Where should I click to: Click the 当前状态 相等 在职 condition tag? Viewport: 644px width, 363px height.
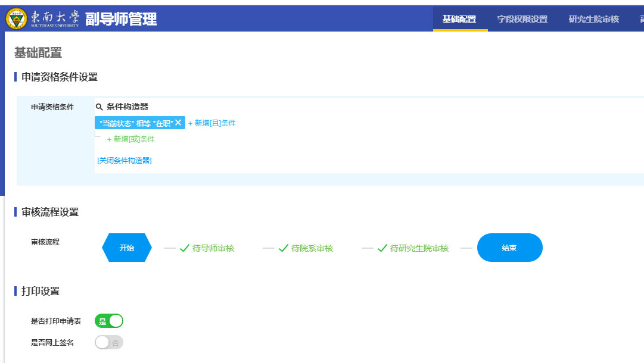[x=136, y=123]
